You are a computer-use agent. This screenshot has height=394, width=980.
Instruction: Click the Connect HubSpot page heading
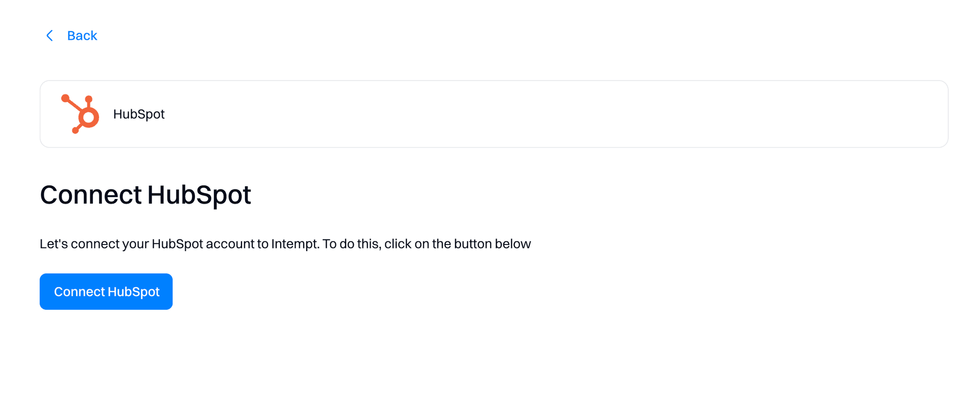pos(145,194)
